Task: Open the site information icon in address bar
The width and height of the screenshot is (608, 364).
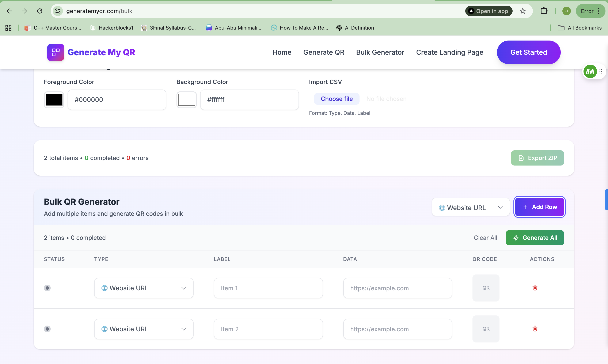Action: pos(58,11)
